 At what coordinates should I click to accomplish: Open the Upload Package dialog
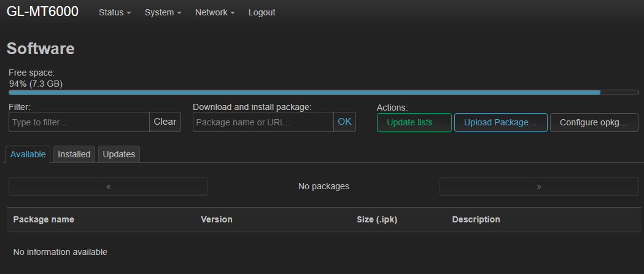[x=500, y=122]
